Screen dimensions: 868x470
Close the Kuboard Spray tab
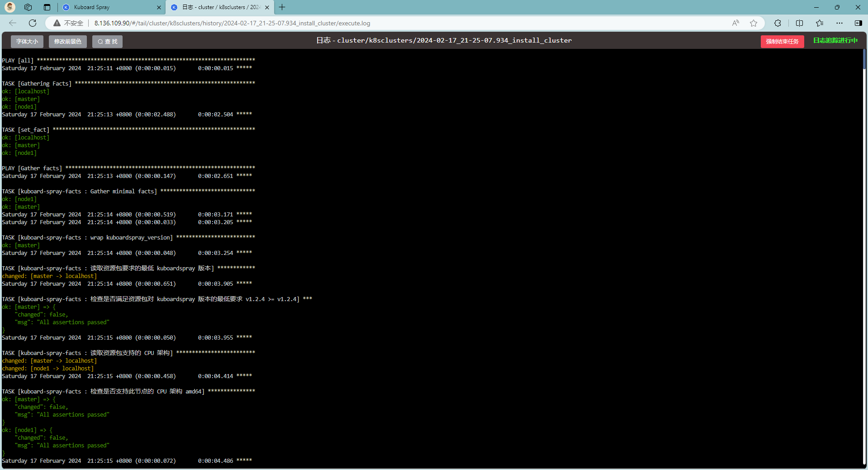tap(159, 7)
